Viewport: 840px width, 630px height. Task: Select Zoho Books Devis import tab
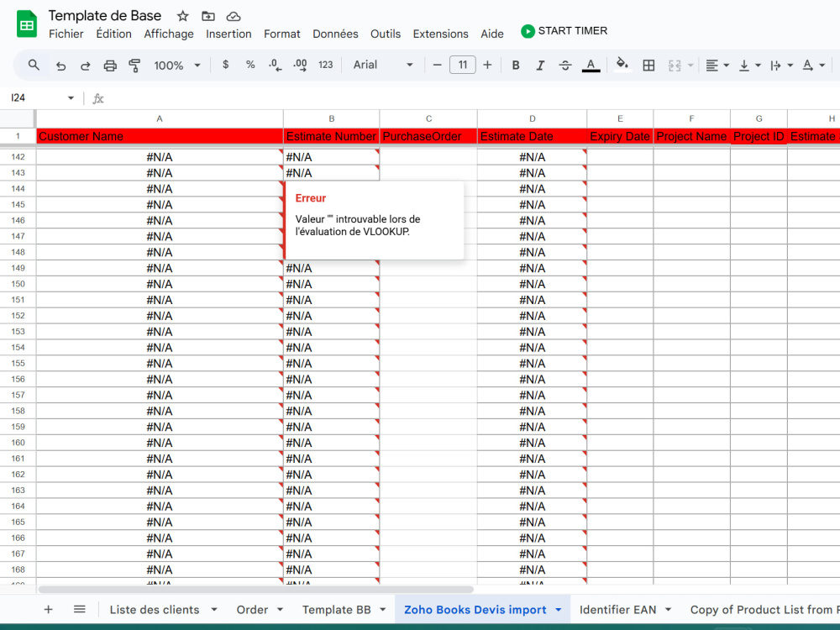click(x=475, y=610)
